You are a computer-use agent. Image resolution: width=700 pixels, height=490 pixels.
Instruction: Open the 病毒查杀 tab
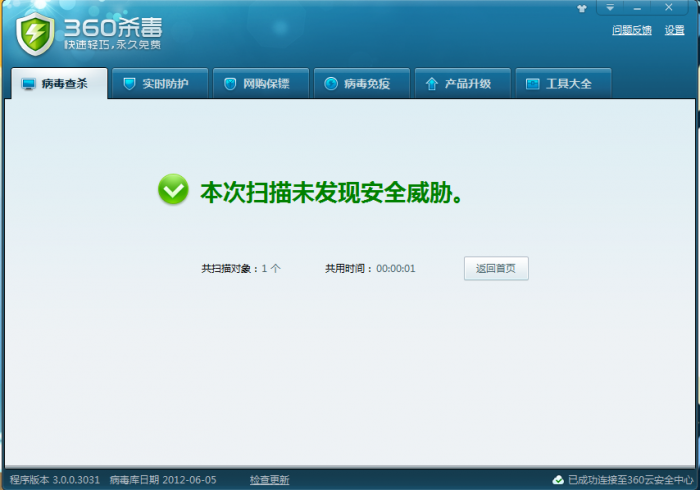click(59, 83)
